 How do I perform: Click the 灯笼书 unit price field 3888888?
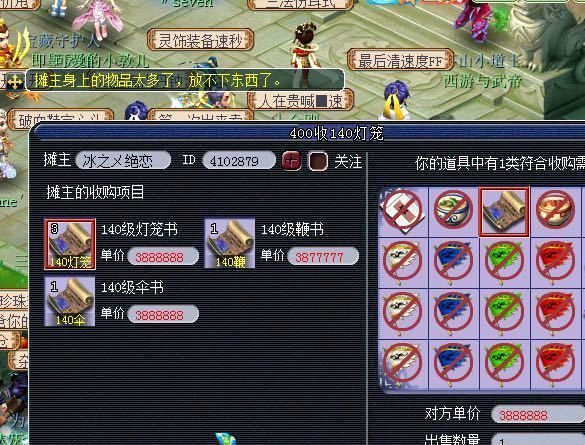click(x=163, y=257)
